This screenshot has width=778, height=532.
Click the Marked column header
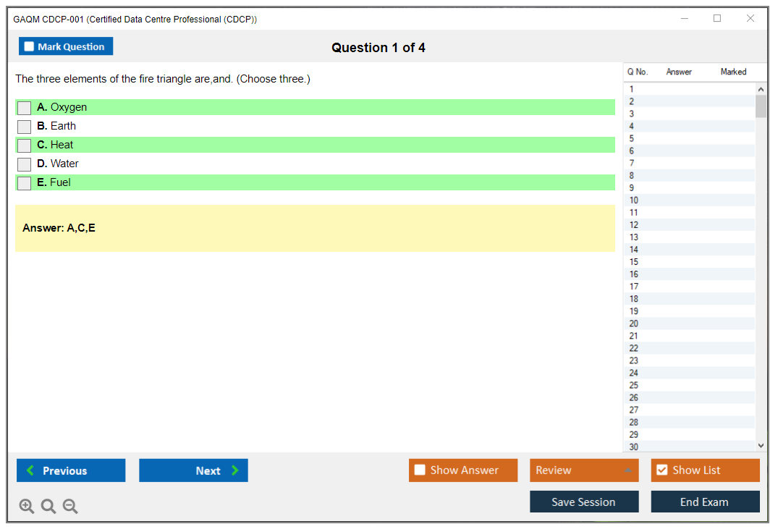[x=733, y=72]
